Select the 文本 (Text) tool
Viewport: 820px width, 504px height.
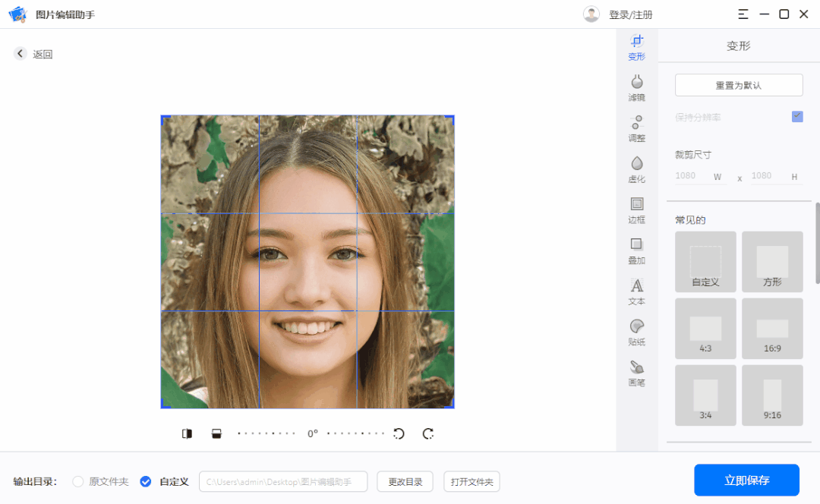(637, 291)
